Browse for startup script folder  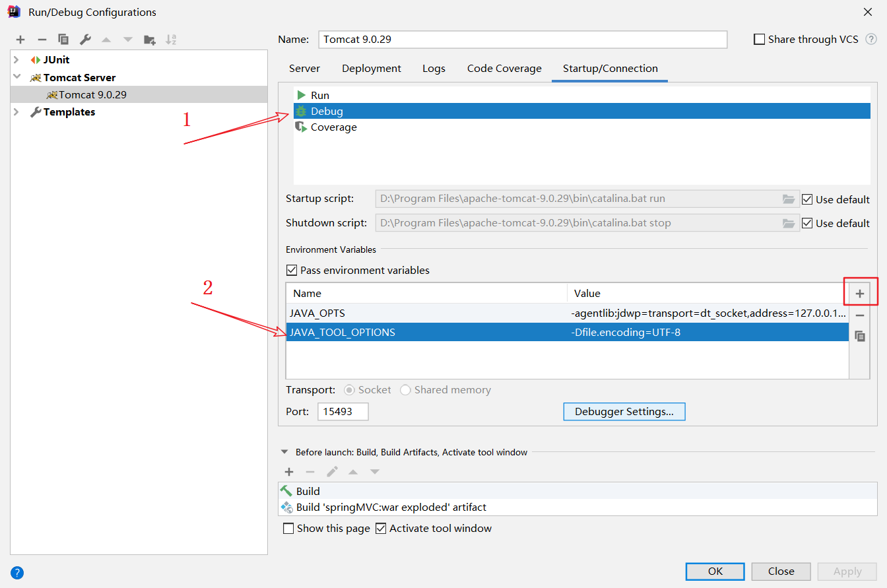789,199
